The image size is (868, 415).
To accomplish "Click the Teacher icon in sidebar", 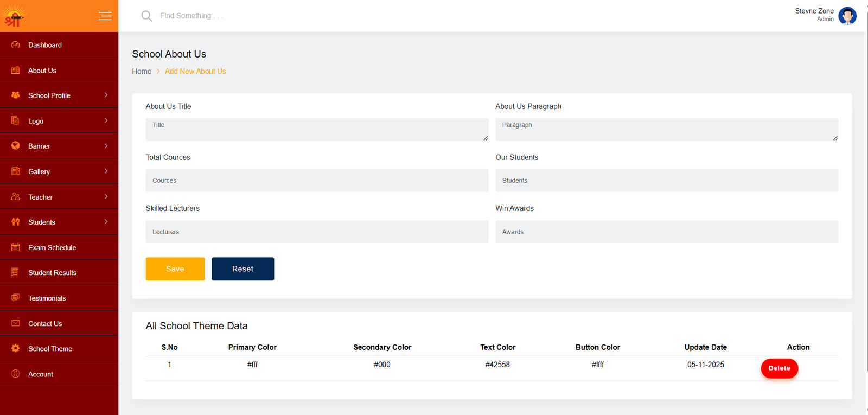I will [16, 196].
